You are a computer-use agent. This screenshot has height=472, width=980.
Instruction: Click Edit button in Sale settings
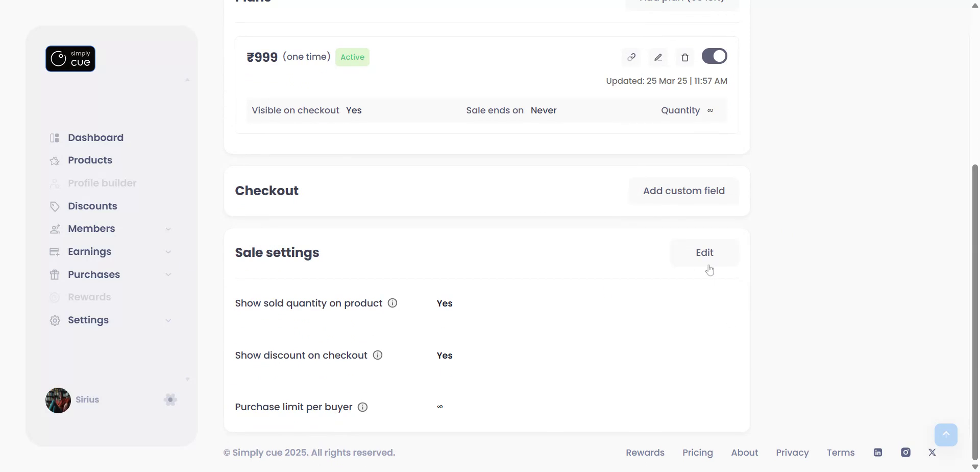704,252
